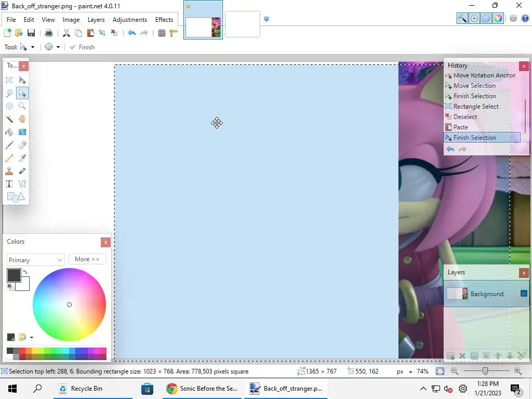Select the Lasso Select tool

9,93
